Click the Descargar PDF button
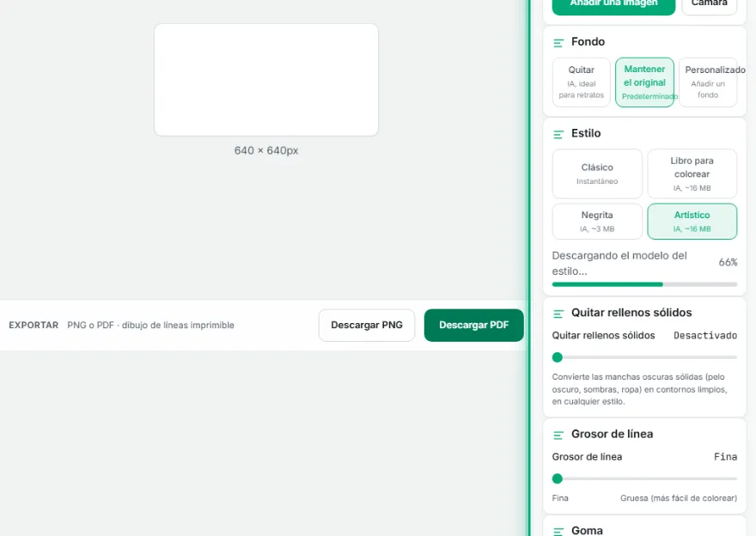Screen dimensions: 756x536 474,326
